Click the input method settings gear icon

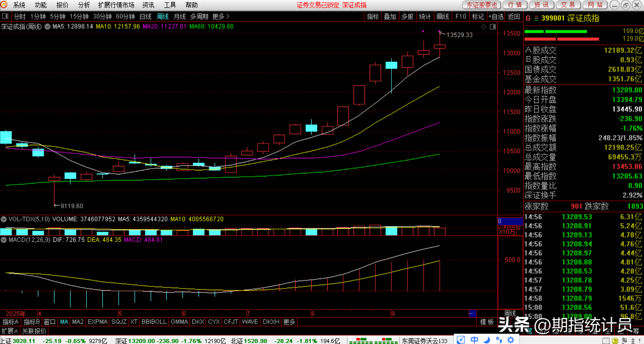[511, 340]
